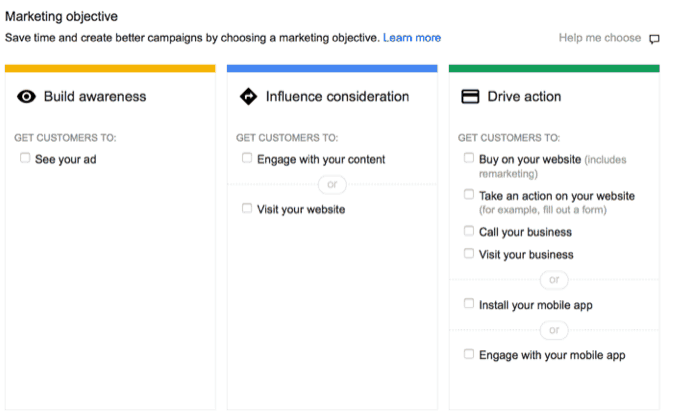Select Buy on your website checkbox
Screen dimensions: 681x416
click(469, 158)
